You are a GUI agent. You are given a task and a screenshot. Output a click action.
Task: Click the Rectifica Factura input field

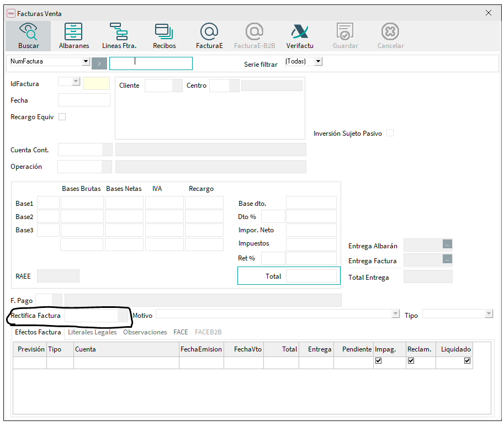click(91, 315)
